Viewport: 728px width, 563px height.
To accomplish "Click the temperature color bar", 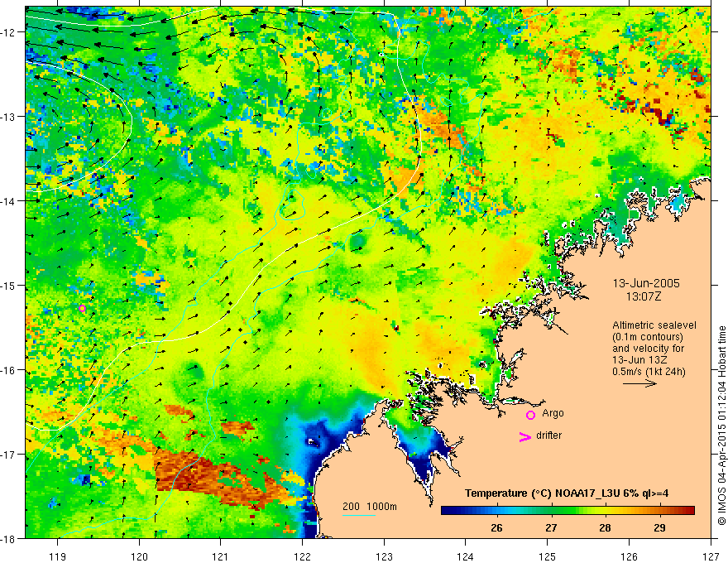I will (x=568, y=511).
